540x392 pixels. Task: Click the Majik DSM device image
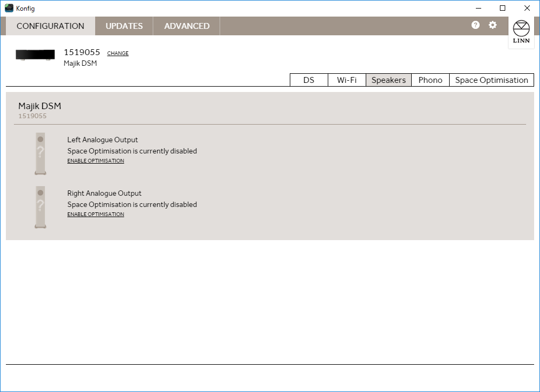tap(35, 55)
